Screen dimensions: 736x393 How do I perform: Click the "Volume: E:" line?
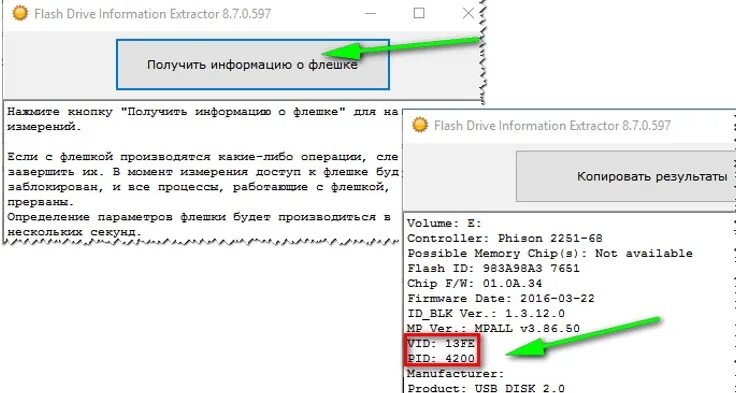[x=444, y=223]
